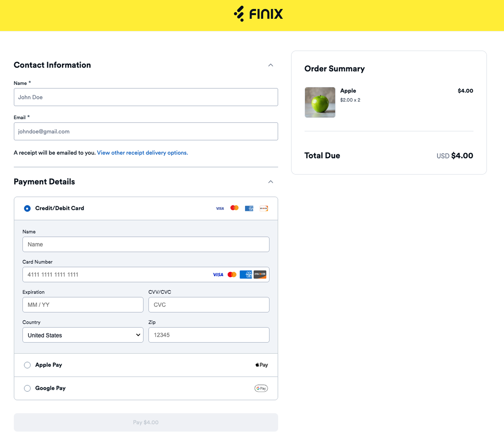
Task: Click the Payment Details heading
Action: (x=44, y=182)
